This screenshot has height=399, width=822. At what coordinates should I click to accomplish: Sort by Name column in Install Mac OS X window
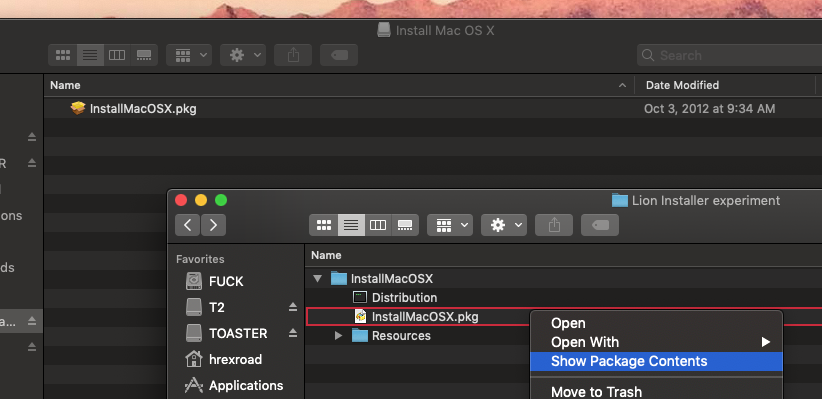coord(66,85)
